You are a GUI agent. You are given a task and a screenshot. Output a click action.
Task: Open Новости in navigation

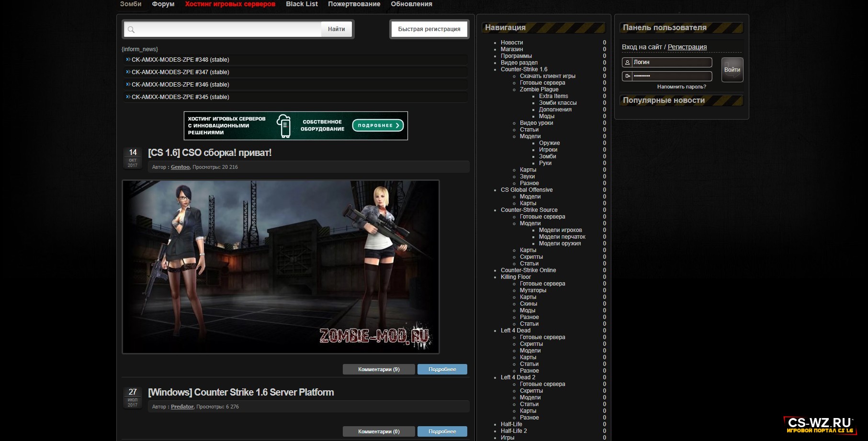coord(512,43)
